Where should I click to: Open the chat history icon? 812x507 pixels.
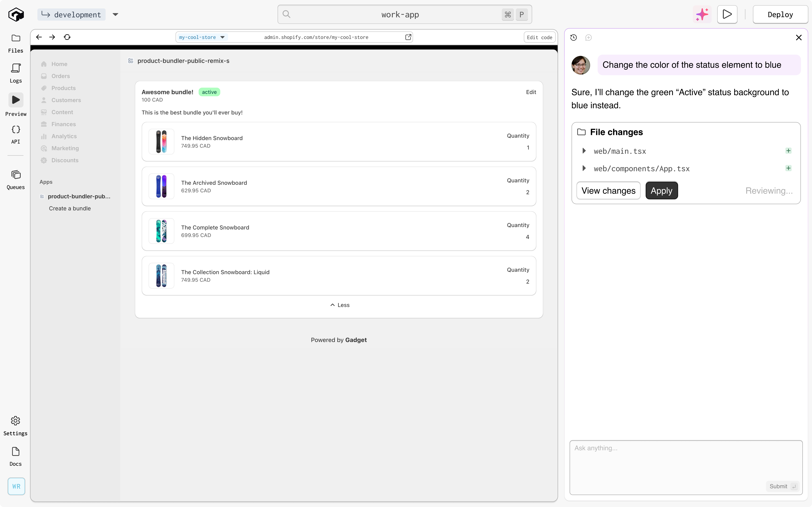(x=573, y=38)
